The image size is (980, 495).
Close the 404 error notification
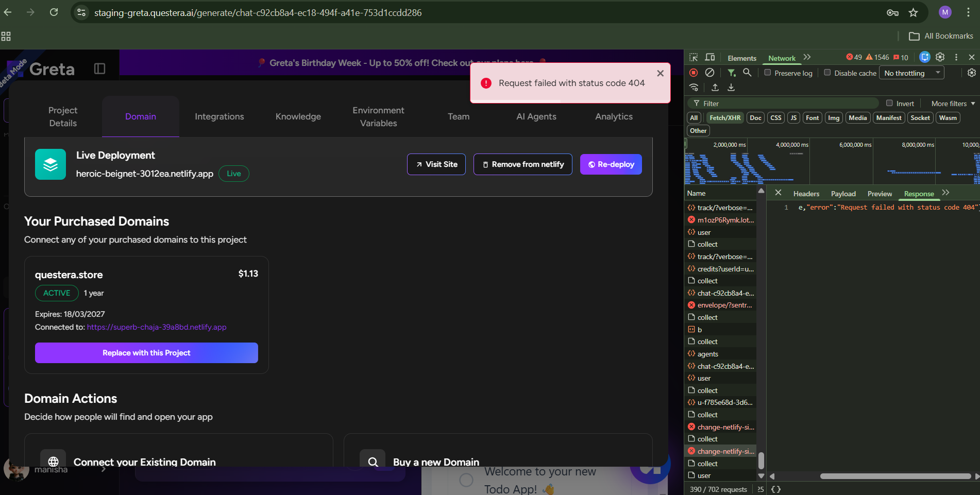(660, 74)
